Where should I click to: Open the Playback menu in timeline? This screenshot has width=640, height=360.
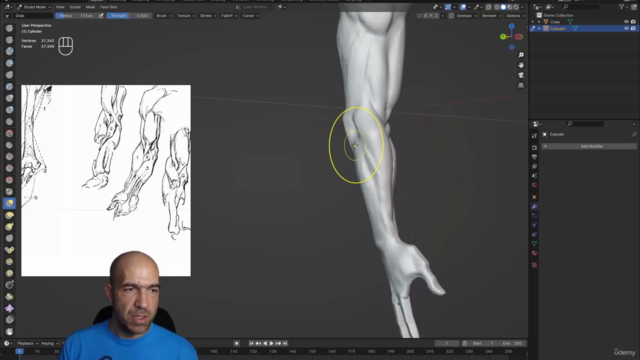coord(27,343)
